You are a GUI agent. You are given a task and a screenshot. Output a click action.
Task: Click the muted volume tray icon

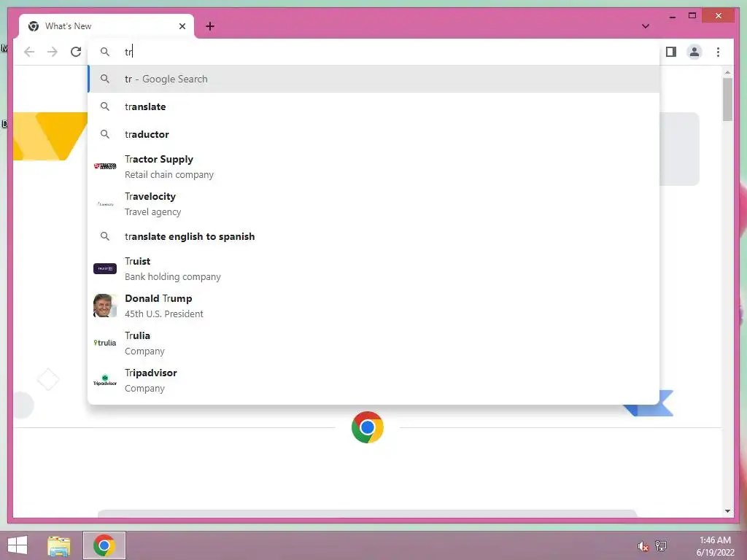[x=643, y=546]
